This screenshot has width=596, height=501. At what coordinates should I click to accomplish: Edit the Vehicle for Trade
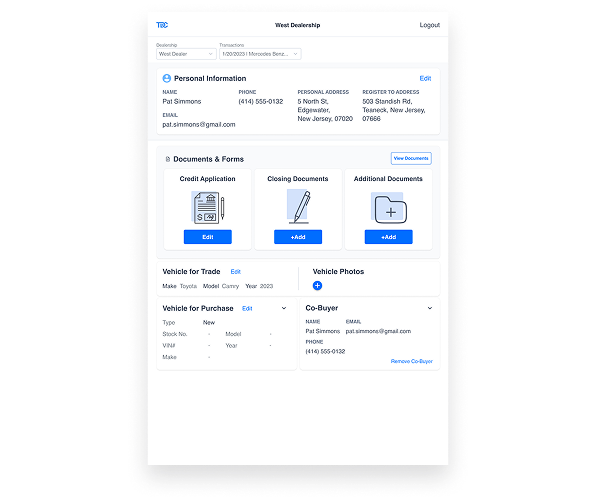click(236, 272)
